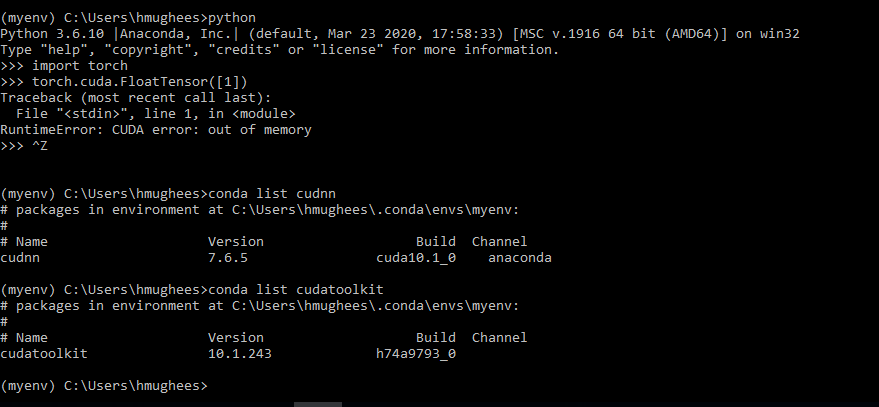
Task: Click the cuda10.1_0 build string
Action: (x=416, y=258)
